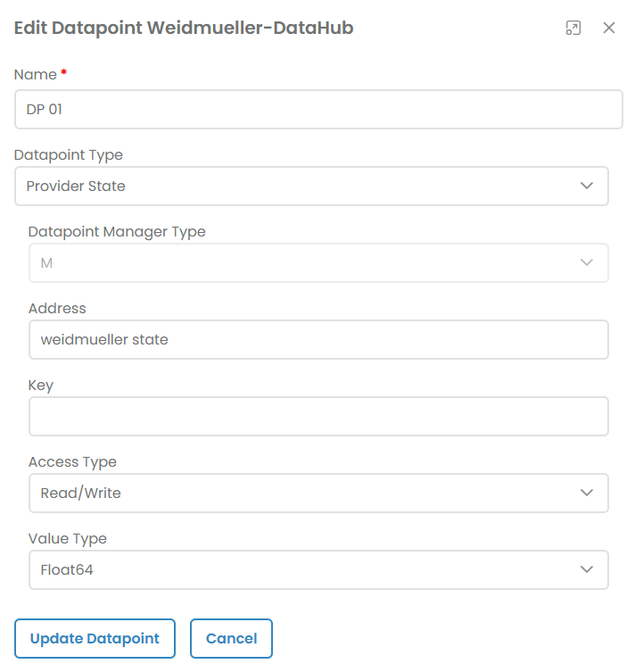Click the Name label

36,75
